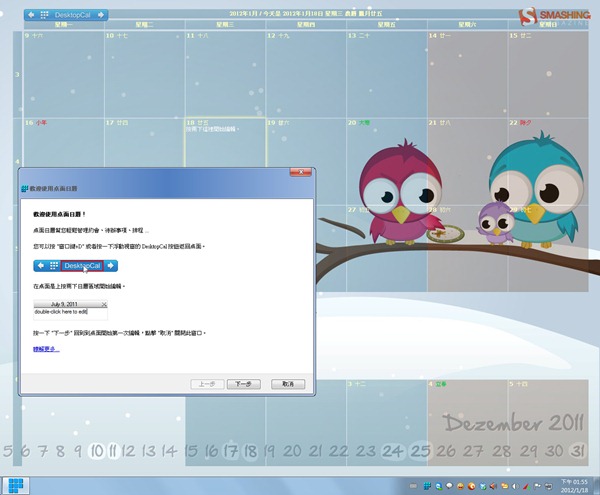The image size is (600, 495).
Task: Select cell 4 labeled 立春
Action: click(x=468, y=422)
